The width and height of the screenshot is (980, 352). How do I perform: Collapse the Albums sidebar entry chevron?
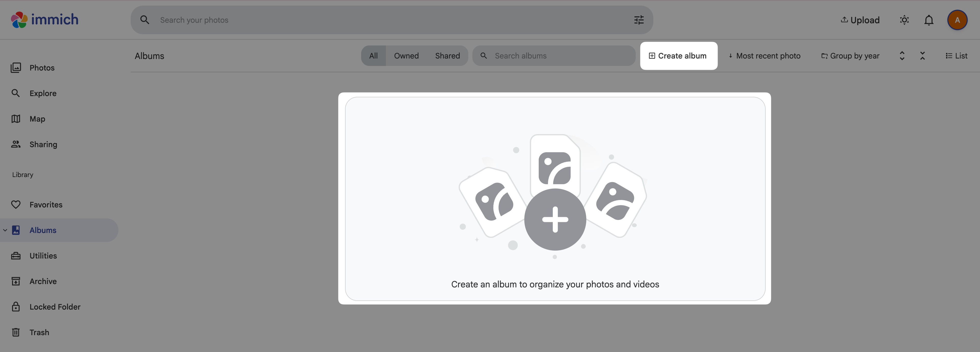pyautogui.click(x=5, y=230)
